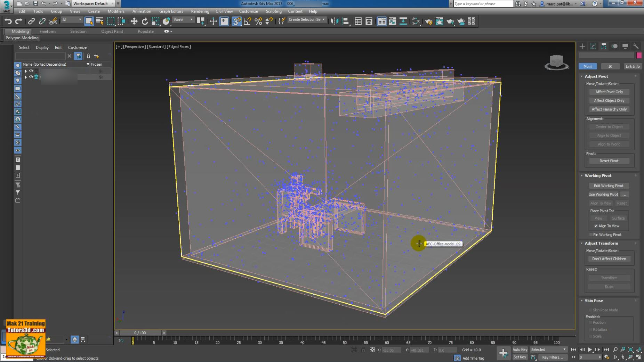Click the Mirror tool icon
The height and width of the screenshot is (362, 644).
(x=335, y=21)
